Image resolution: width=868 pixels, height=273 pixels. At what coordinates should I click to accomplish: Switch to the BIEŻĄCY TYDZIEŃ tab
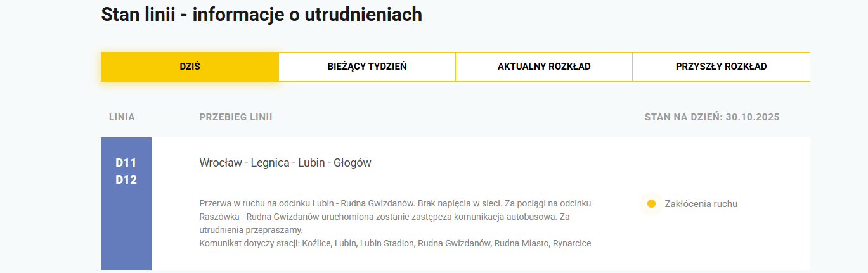366,67
